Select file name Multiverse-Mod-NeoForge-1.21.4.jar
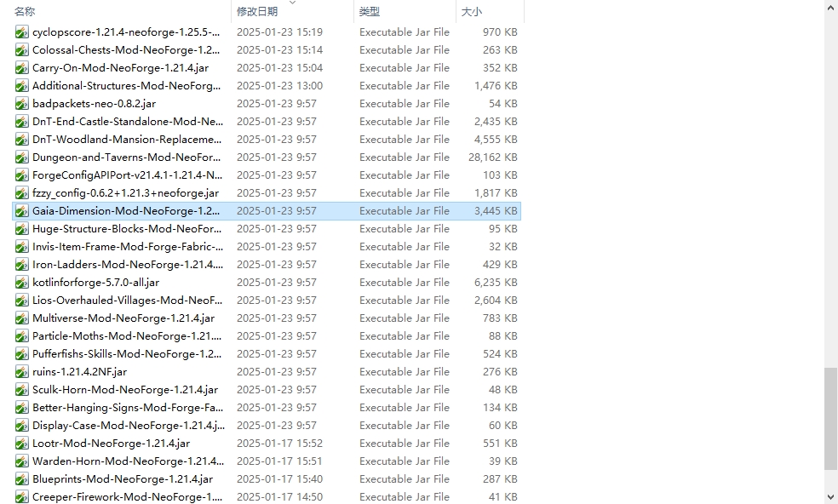Viewport: 838px width, 504px height. pos(123,318)
